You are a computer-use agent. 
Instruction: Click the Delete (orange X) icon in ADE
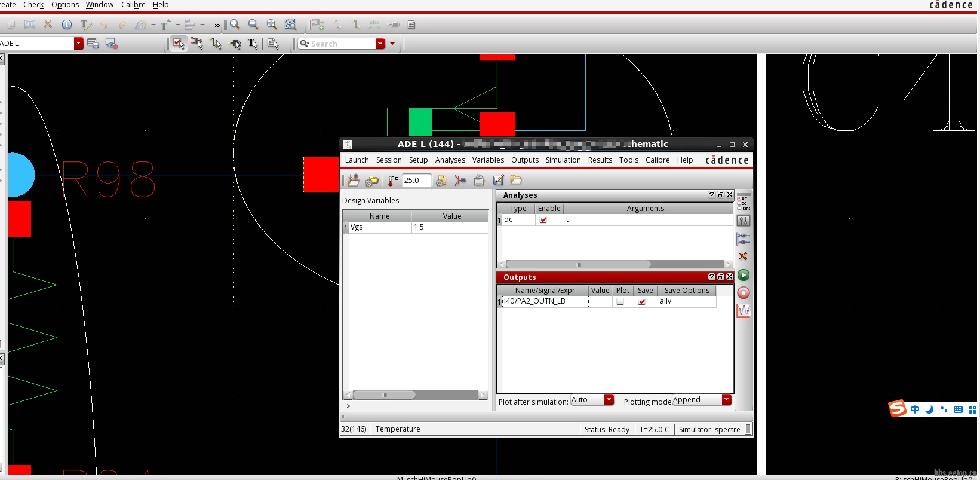tap(743, 256)
